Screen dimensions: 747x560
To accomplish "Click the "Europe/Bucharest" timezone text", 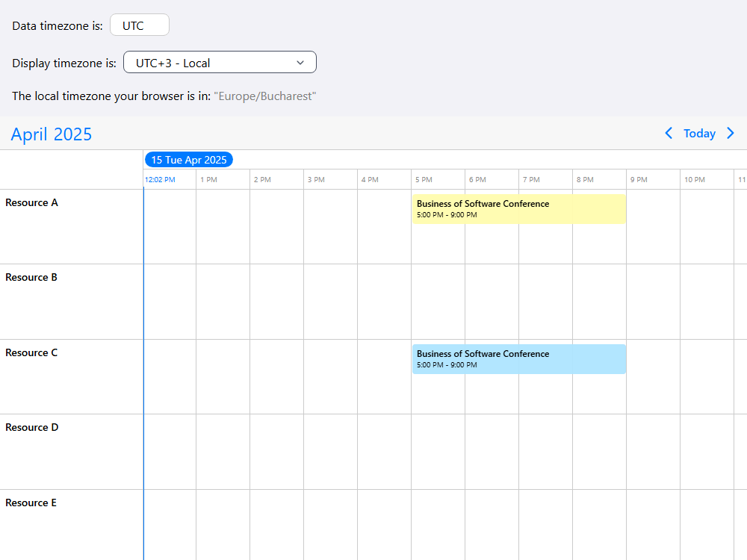I will (x=265, y=96).
